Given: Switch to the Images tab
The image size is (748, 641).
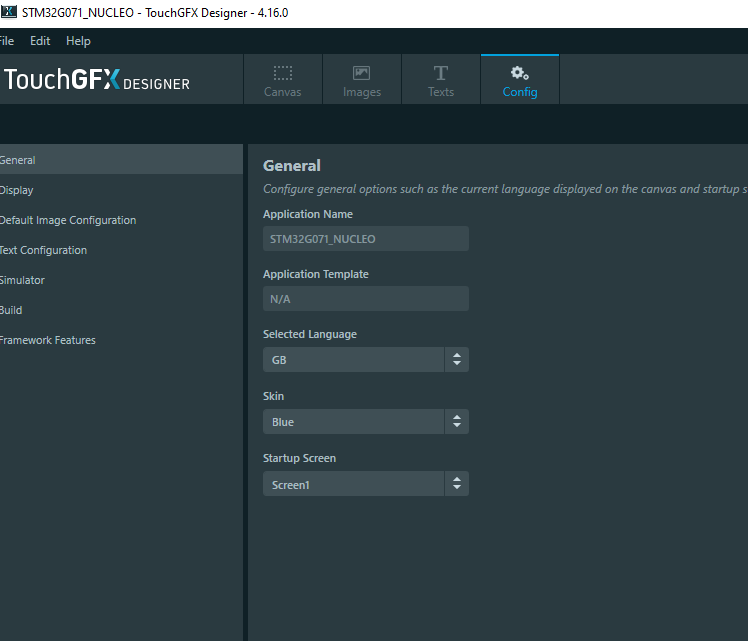Looking at the screenshot, I should click(362, 80).
